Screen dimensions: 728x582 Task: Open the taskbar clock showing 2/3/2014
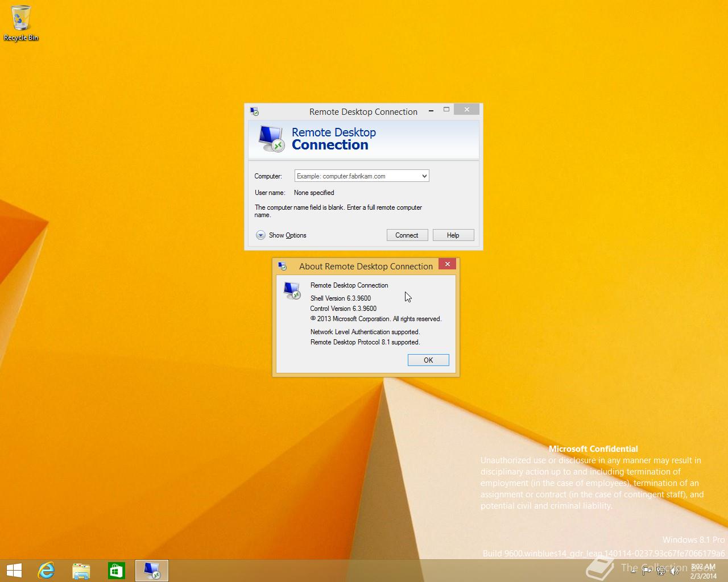703,571
